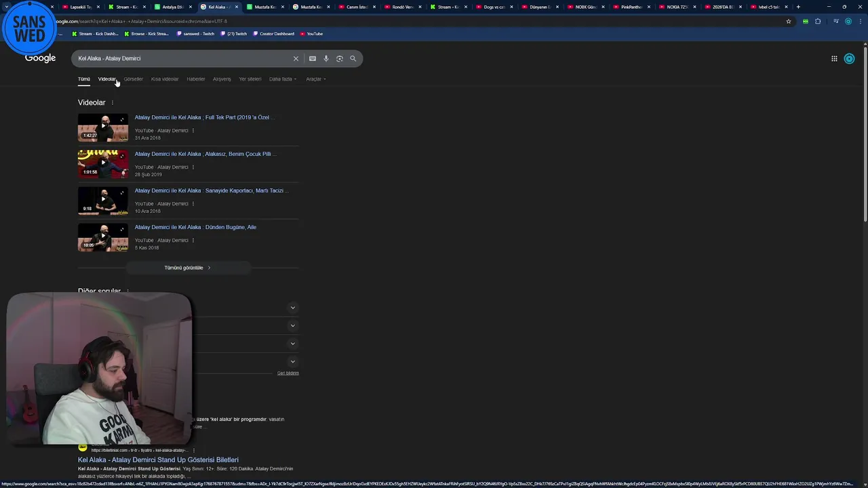This screenshot has width=868, height=488.
Task: Expand the Daha fazla dropdown
Action: pos(283,79)
